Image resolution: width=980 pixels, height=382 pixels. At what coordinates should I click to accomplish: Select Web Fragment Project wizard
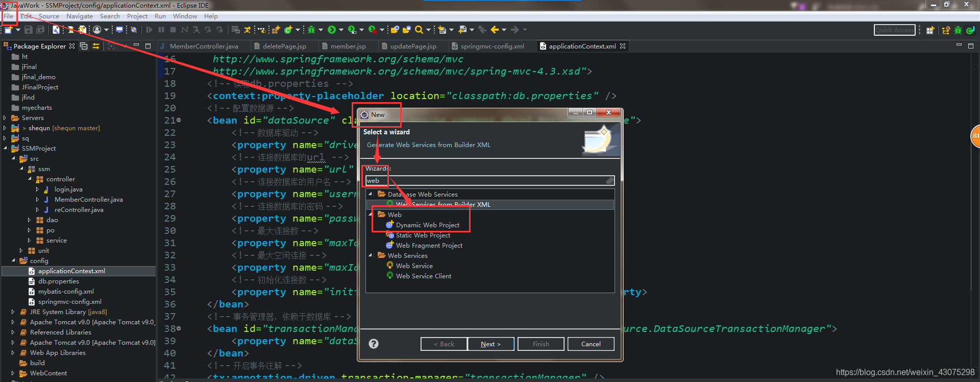(x=429, y=245)
